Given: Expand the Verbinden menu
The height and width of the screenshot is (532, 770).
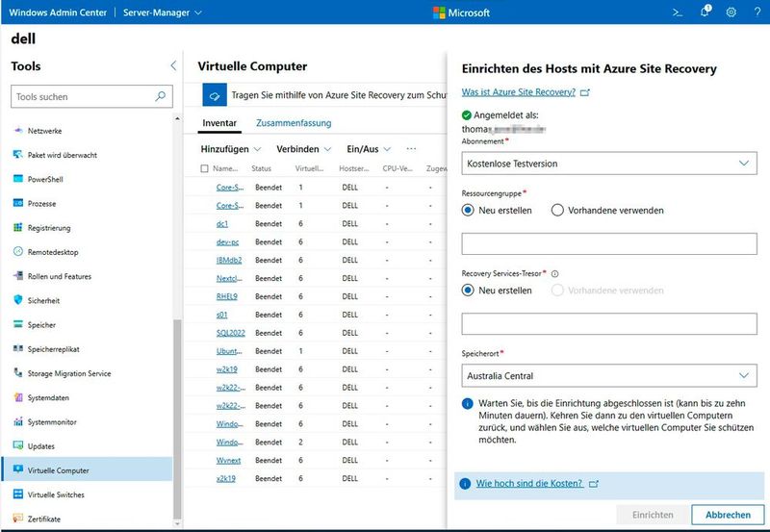Looking at the screenshot, I should click(x=303, y=149).
